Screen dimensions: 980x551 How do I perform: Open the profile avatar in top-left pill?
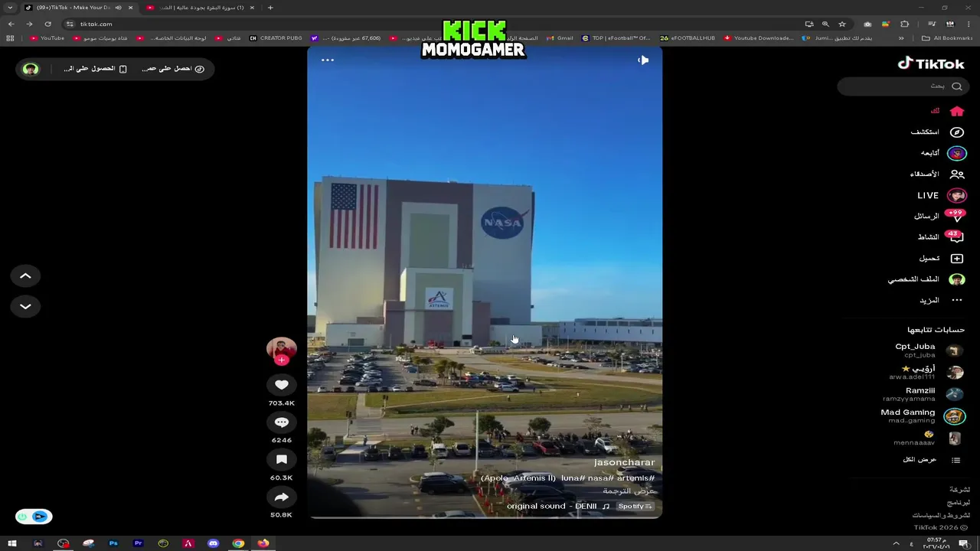[x=31, y=69]
